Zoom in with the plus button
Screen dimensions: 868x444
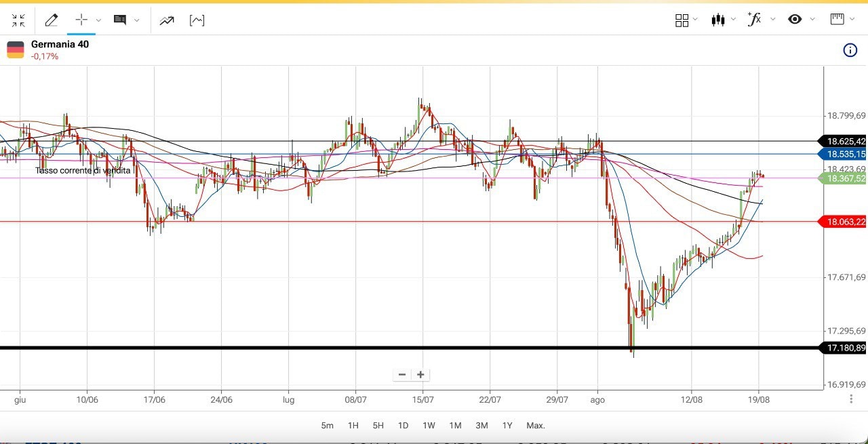(420, 375)
